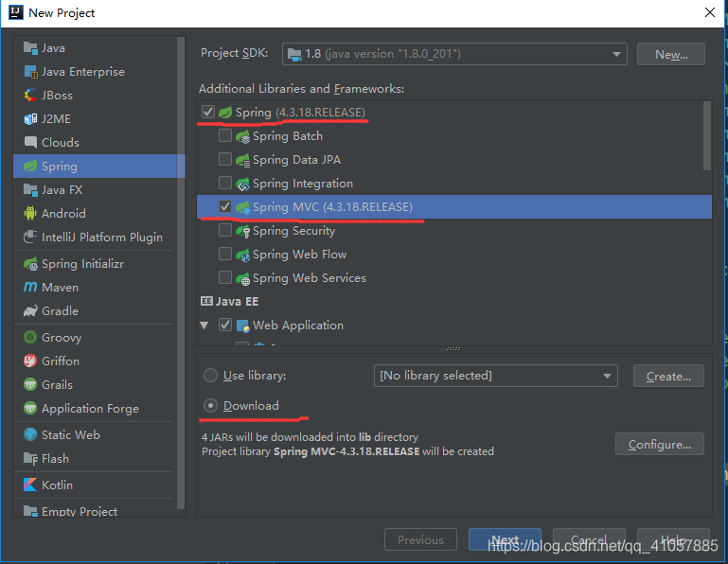
Task: Click the Java Enterprise icon in sidebar
Action: tap(30, 72)
